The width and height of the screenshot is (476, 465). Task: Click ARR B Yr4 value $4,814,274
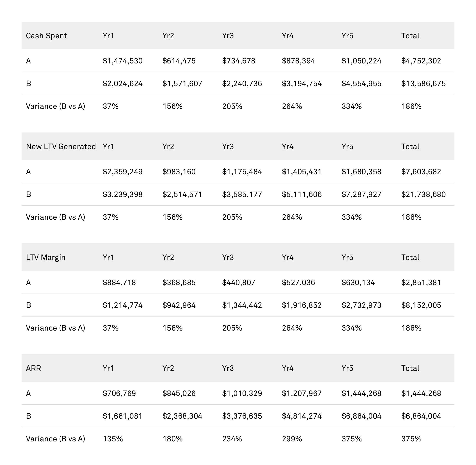click(x=302, y=416)
